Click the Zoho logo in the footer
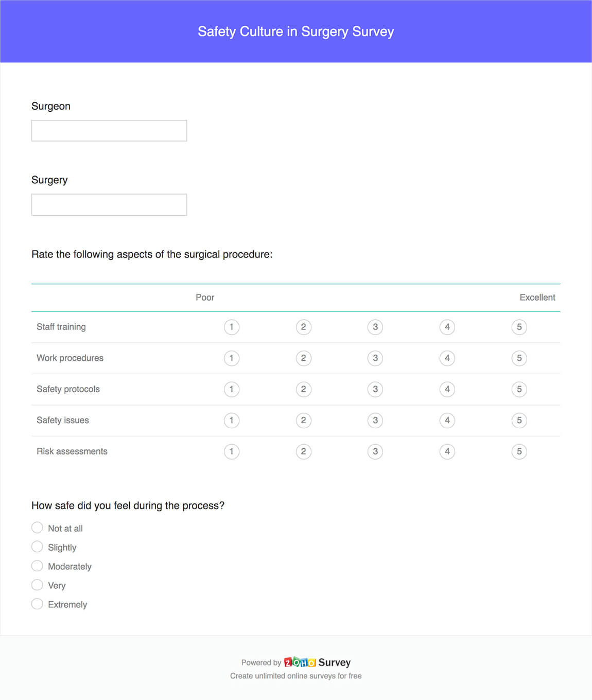The width and height of the screenshot is (592, 700). [x=299, y=662]
